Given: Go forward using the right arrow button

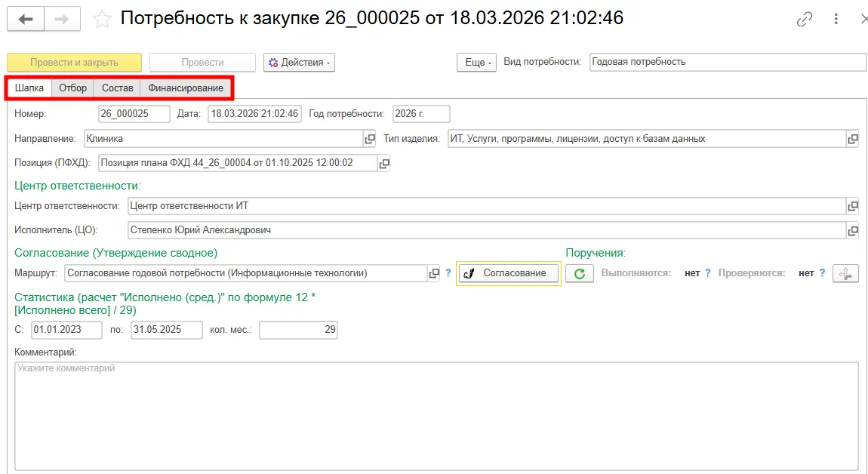Looking at the screenshot, I should tap(62, 20).
